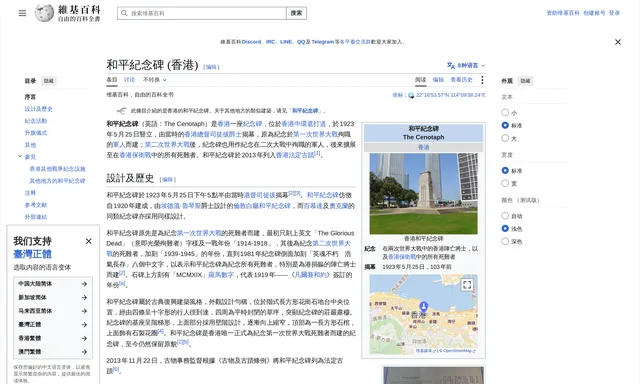Select light (浅色) color mode
This screenshot has height=384, width=640.
tap(505, 229)
